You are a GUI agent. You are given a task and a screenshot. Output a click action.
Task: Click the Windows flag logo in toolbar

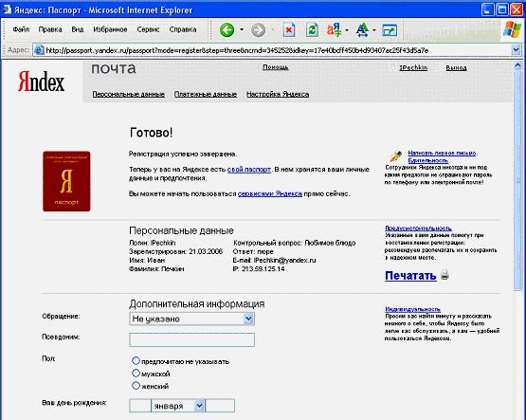click(x=512, y=29)
